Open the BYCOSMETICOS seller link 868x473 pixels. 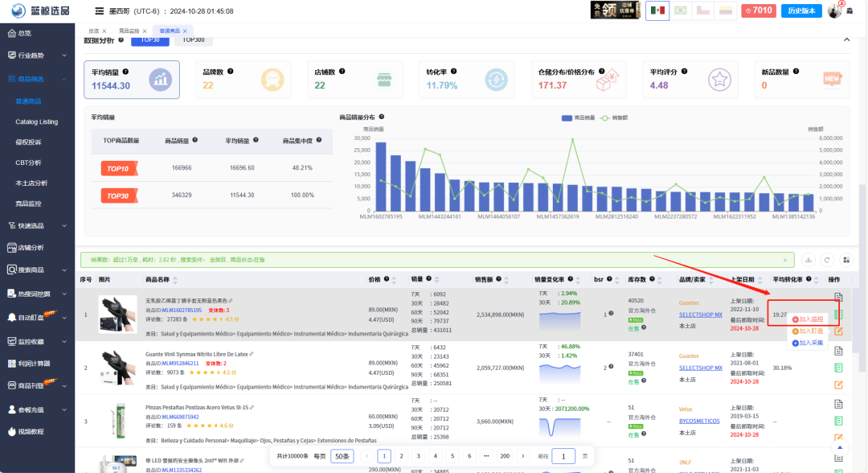(699, 421)
